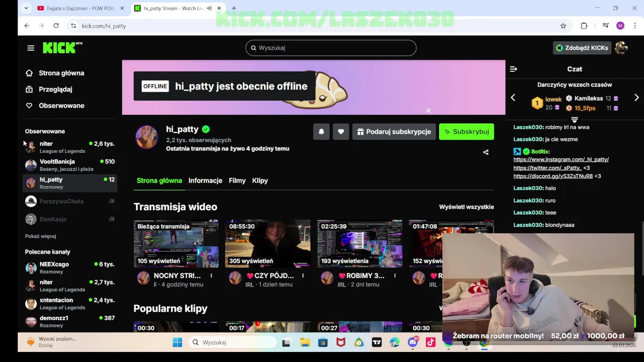The width and height of the screenshot is (644, 362).
Task: Reload the browser page
Action: point(56,26)
